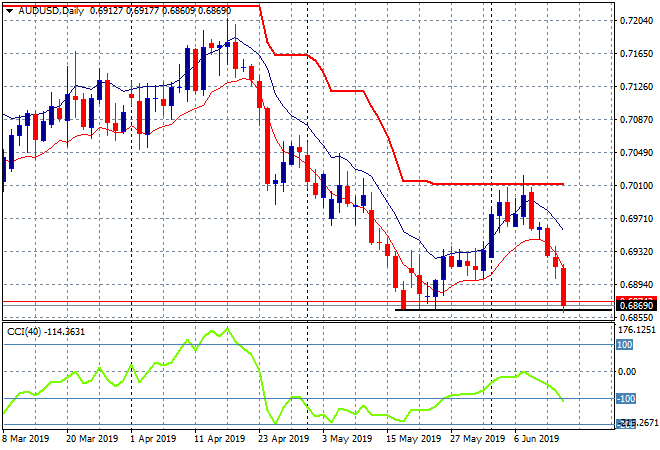Click the 0.69320 price scale label

(x=636, y=251)
